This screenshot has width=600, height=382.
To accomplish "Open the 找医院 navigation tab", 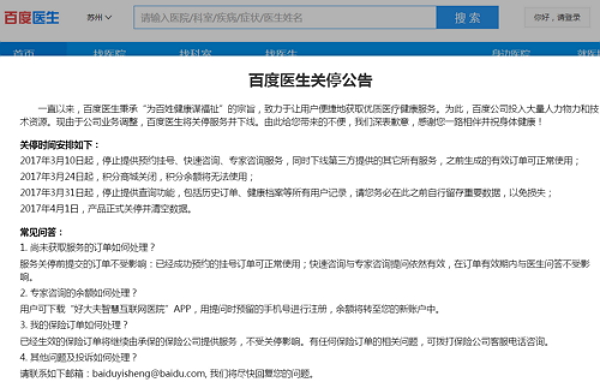I will pyautogui.click(x=109, y=52).
